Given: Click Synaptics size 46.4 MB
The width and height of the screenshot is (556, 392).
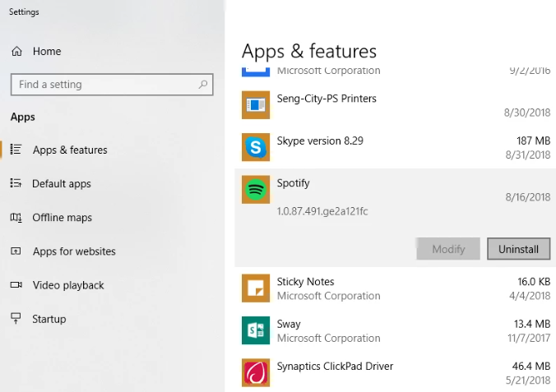Looking at the screenshot, I should (x=531, y=367).
